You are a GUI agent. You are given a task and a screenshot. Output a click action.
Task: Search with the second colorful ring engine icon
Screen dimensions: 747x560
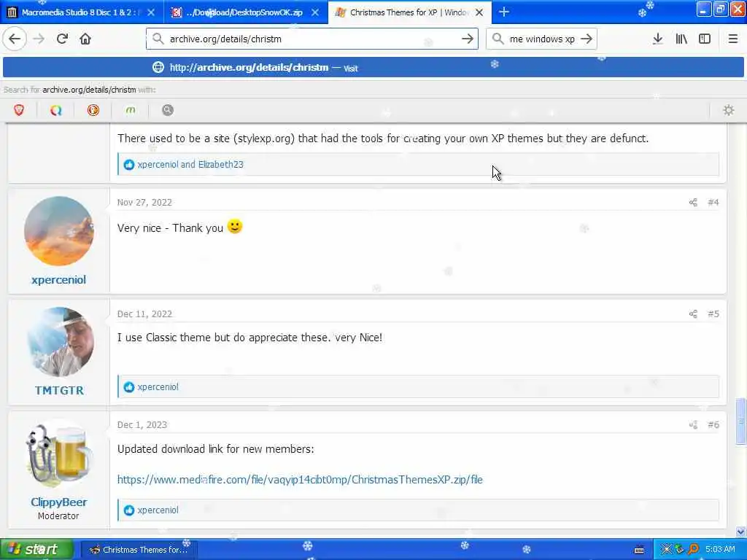tap(55, 110)
